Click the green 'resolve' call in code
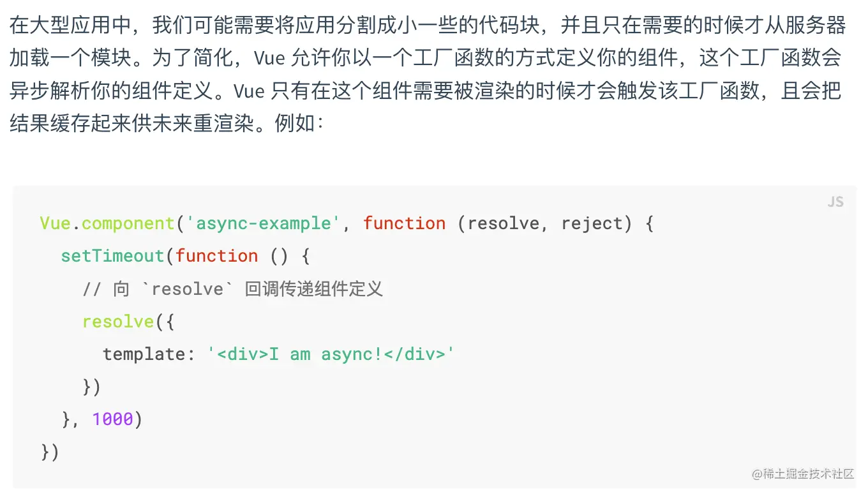Screen dimensions: 868x494 [x=118, y=322]
